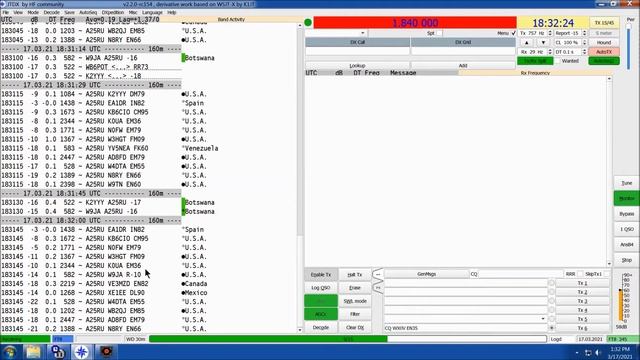Select the radio button next to Tx 6
The height and width of the screenshot is (360, 640).
[x=551, y=328]
